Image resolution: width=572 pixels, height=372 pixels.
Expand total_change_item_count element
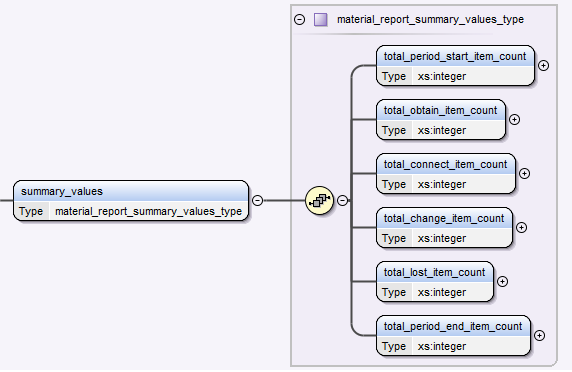pyautogui.click(x=521, y=227)
